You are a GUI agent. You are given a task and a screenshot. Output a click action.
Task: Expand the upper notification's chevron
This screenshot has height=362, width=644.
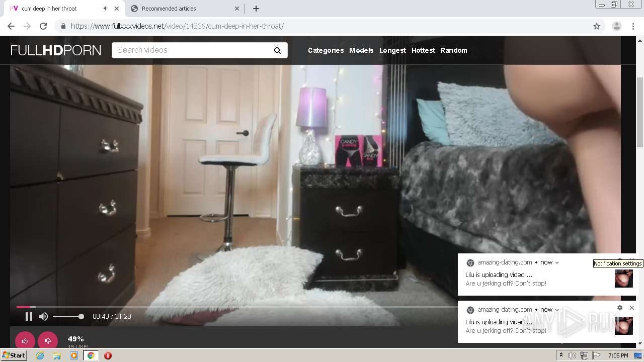click(x=557, y=262)
